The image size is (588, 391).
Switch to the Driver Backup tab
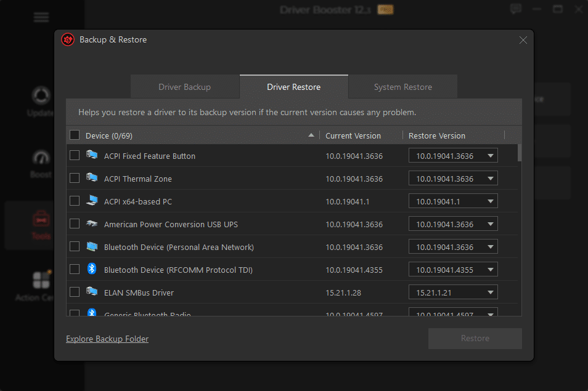(185, 87)
